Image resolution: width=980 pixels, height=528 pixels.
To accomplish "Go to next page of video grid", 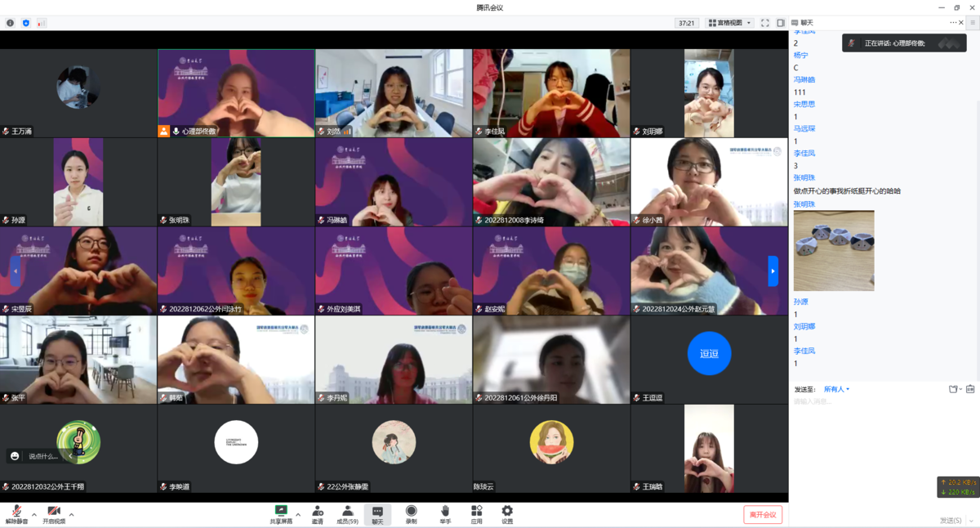I will pos(773,271).
